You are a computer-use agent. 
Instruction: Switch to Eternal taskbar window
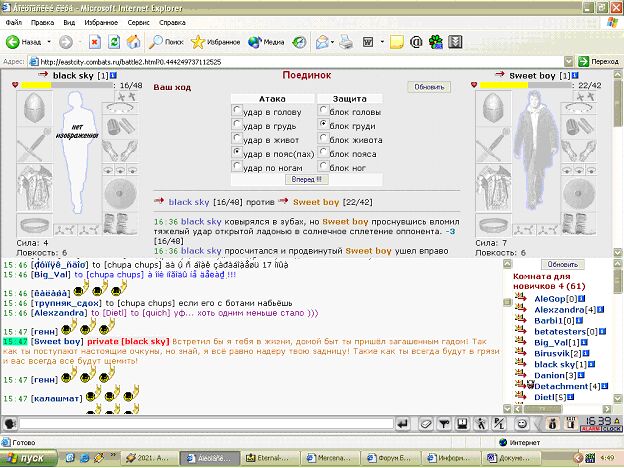click(x=269, y=458)
